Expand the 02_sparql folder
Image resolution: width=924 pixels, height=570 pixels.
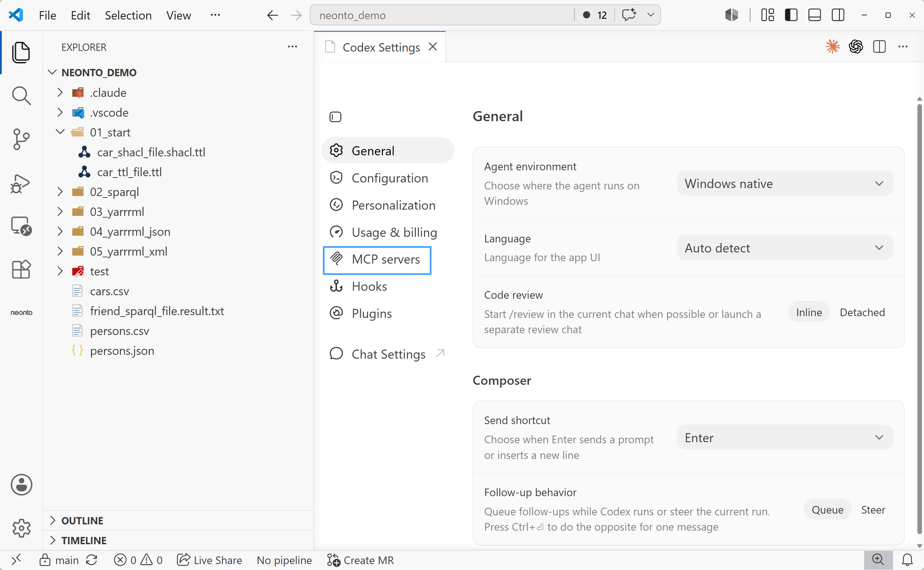(60, 192)
